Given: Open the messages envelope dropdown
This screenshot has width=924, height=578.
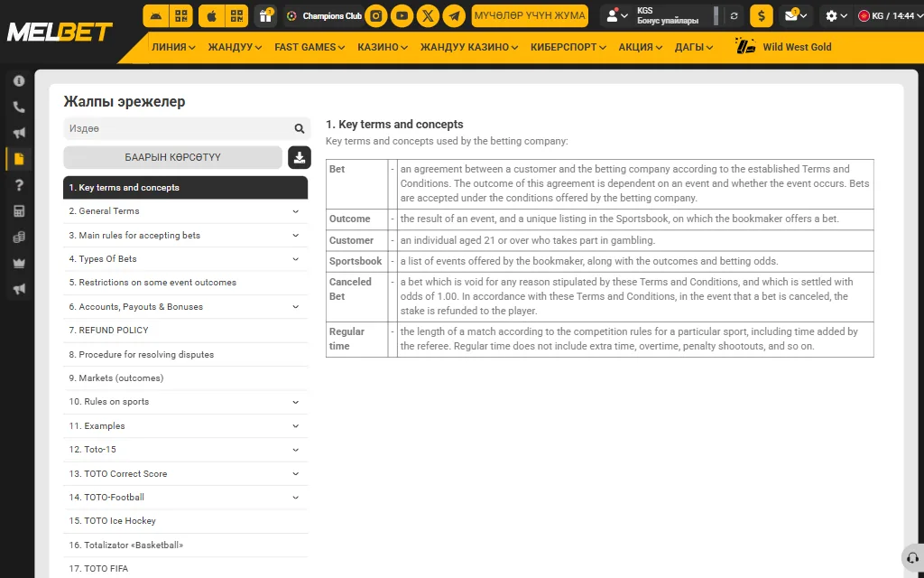Looking at the screenshot, I should coord(796,16).
